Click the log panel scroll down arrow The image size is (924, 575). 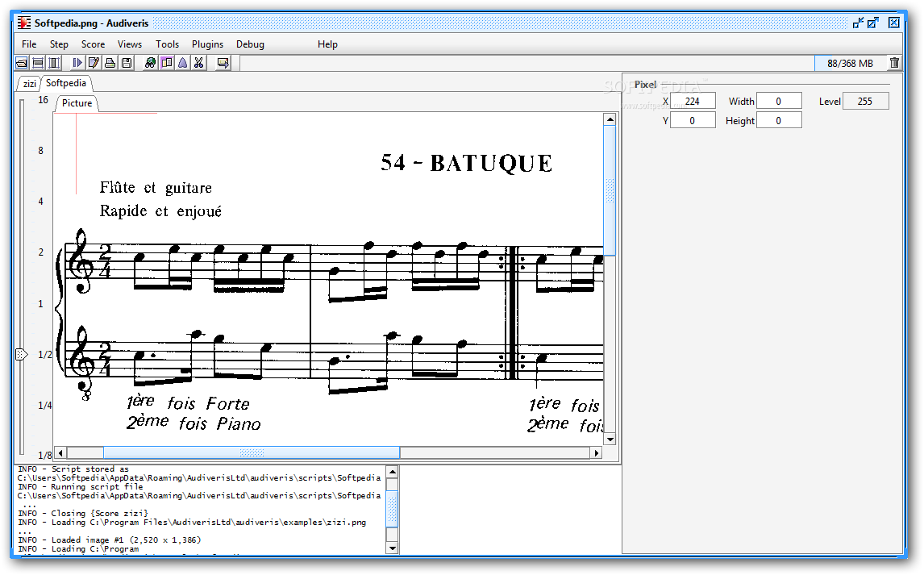392,548
